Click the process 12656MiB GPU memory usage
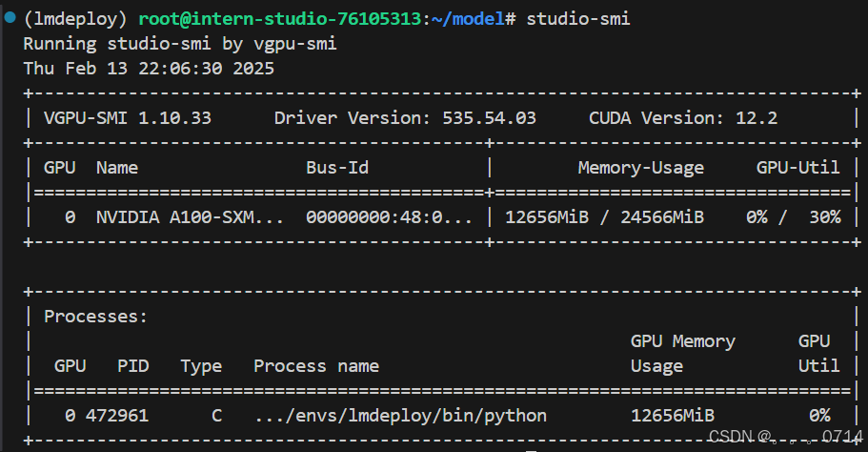 (x=673, y=416)
